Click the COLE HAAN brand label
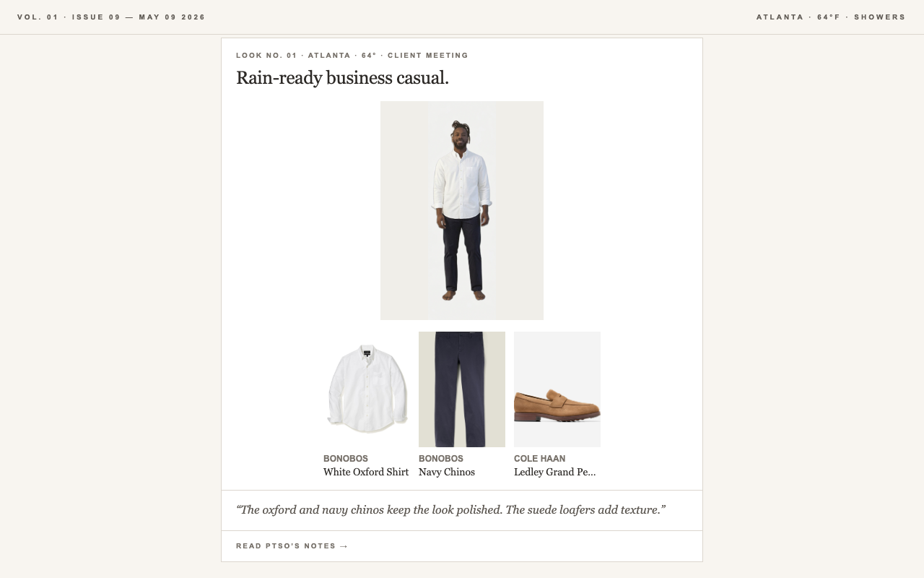Viewport: 924px width, 578px height. pos(540,459)
